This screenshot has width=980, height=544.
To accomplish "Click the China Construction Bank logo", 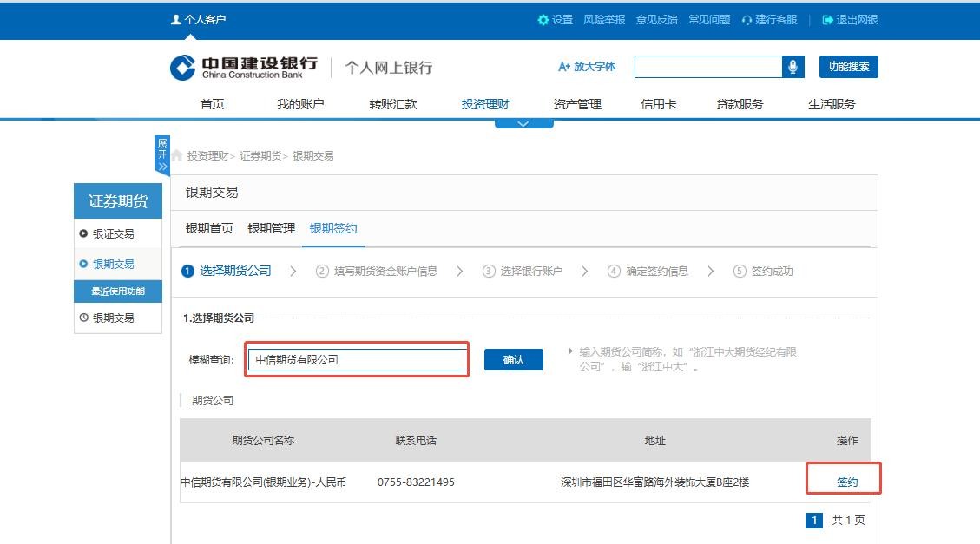I will pyautogui.click(x=244, y=67).
